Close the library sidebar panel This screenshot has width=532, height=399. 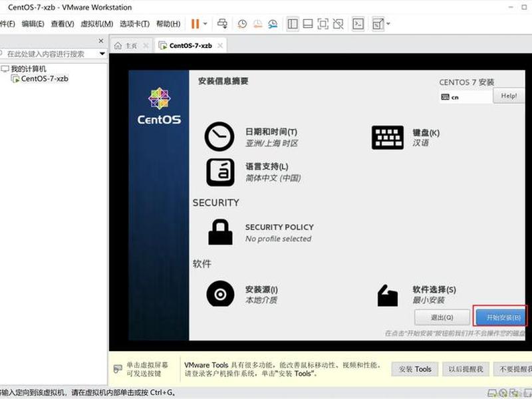pos(101,41)
